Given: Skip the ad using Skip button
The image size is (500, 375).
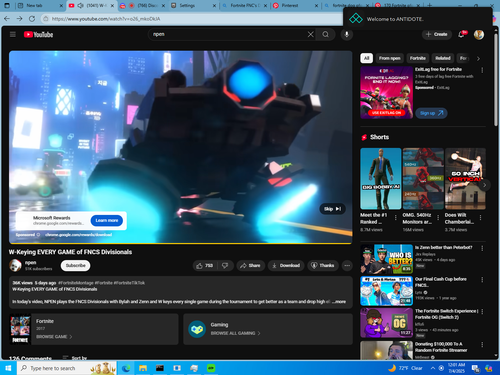Looking at the screenshot, I should (x=332, y=209).
